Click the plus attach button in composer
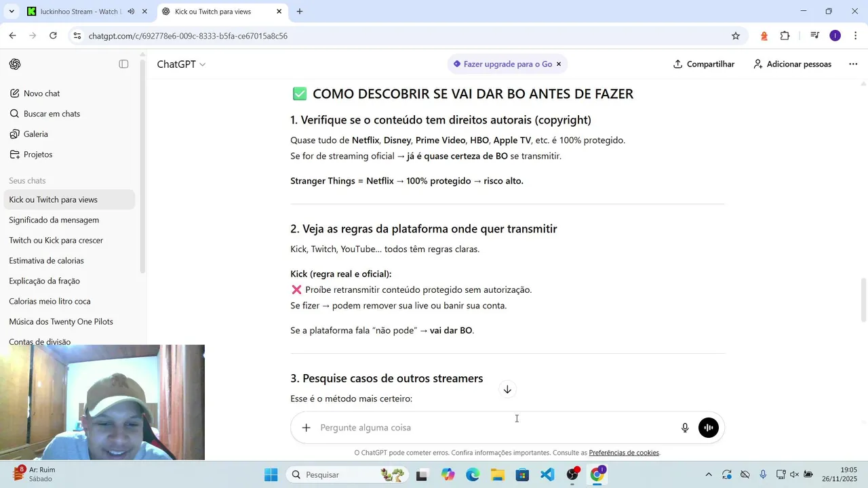Screen dimensions: 868x488 pos(307,428)
